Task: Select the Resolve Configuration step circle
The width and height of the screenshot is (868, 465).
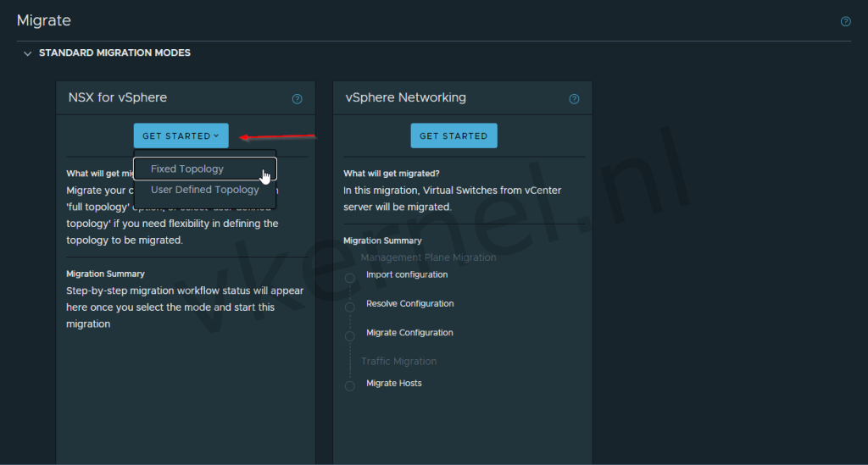Action: click(x=349, y=307)
